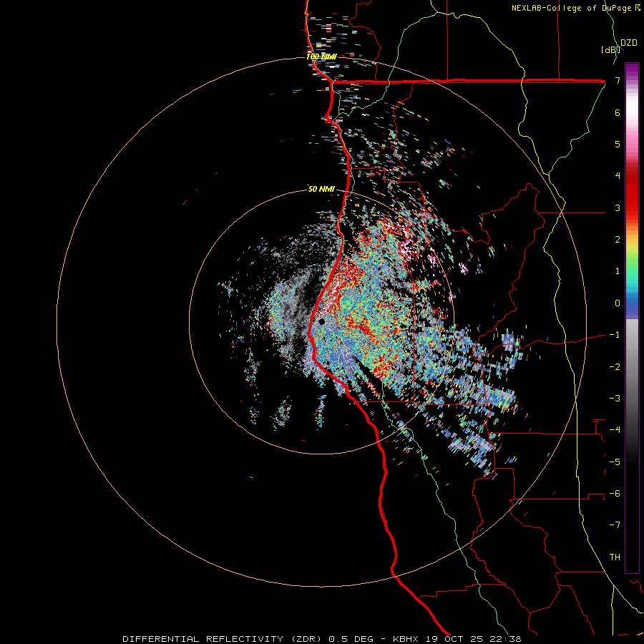
Task: Click the TH threshold label on the scale
Action: 615,557
